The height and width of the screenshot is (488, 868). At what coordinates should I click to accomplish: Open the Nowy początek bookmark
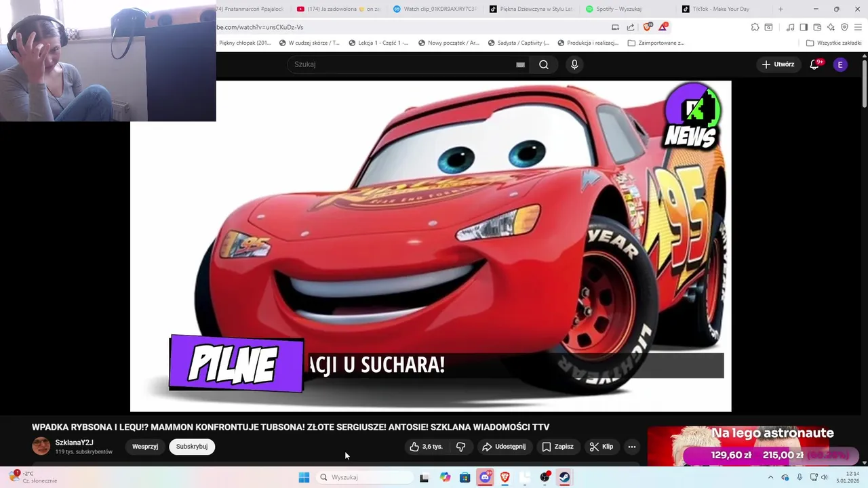(x=449, y=43)
